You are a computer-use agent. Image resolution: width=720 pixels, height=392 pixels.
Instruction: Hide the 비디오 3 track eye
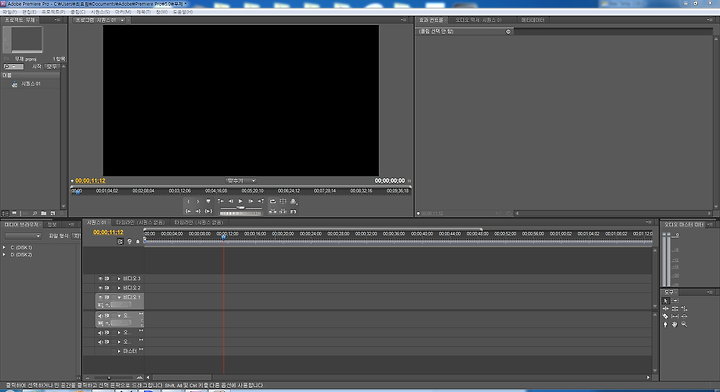coord(101,279)
